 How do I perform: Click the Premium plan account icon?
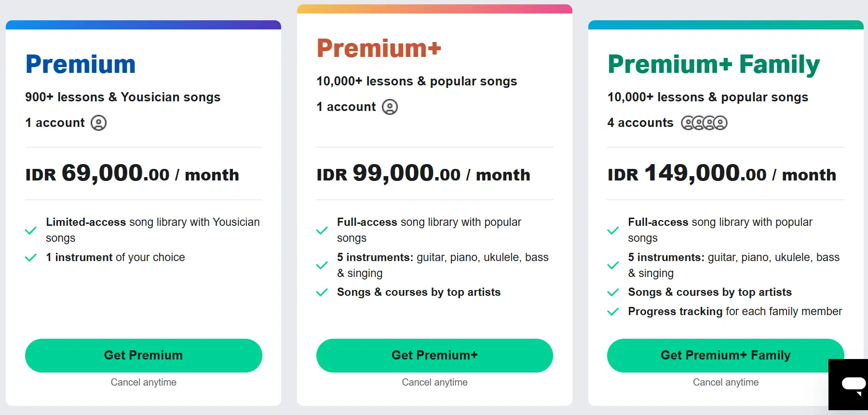[x=99, y=123]
